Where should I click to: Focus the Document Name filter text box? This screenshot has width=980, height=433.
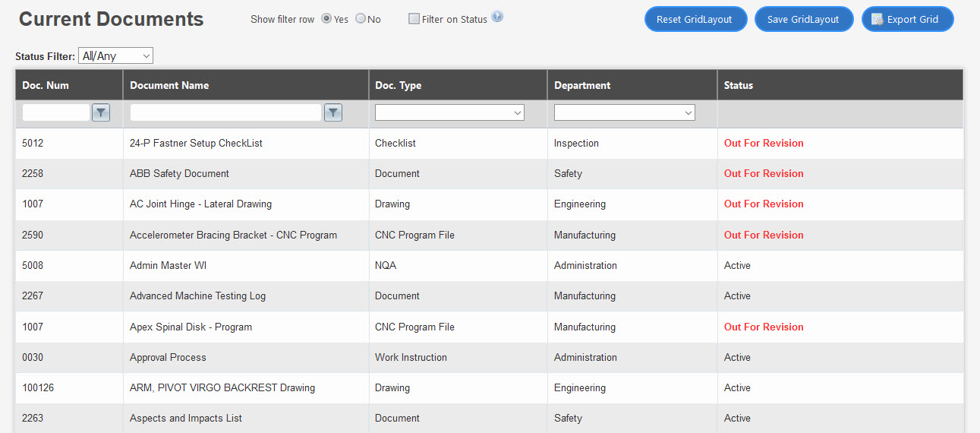pyautogui.click(x=225, y=112)
